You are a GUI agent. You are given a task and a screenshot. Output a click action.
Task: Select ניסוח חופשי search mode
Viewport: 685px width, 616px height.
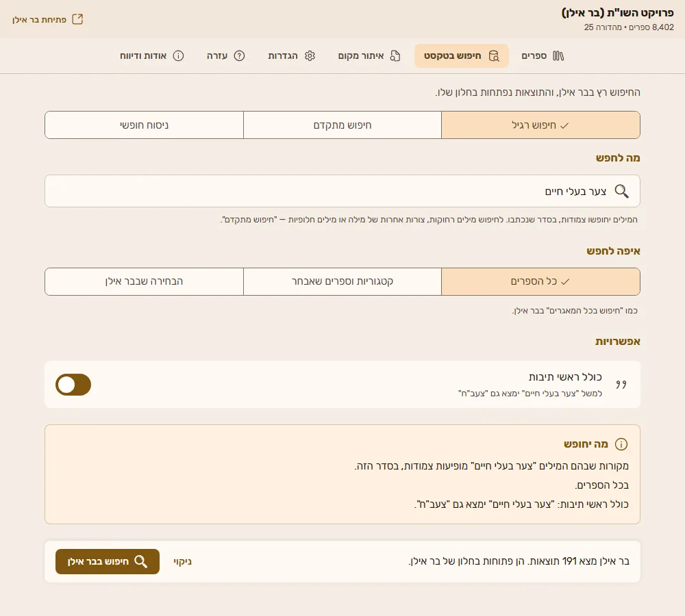tap(144, 125)
